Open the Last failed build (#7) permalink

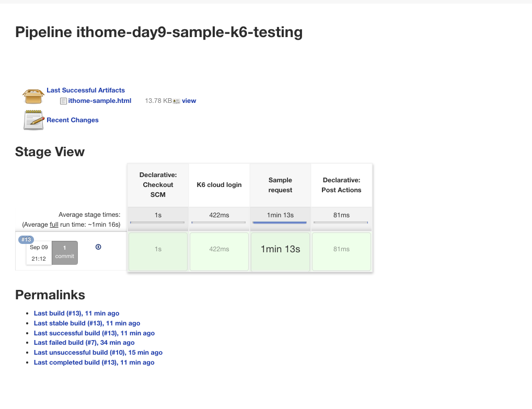pyautogui.click(x=84, y=343)
